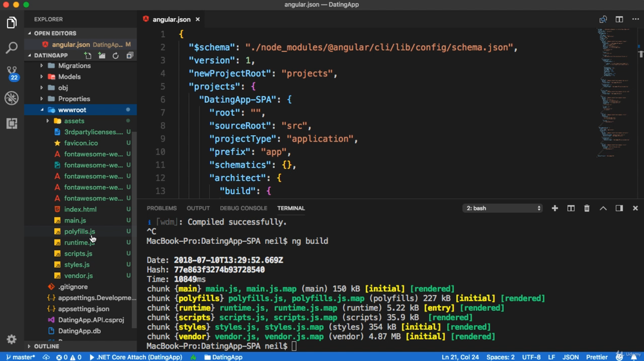Click errors and warnings count in status bar

click(x=69, y=357)
